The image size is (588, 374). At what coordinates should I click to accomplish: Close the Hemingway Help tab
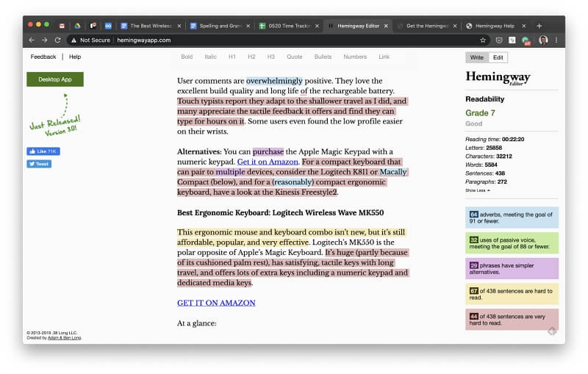click(x=524, y=26)
